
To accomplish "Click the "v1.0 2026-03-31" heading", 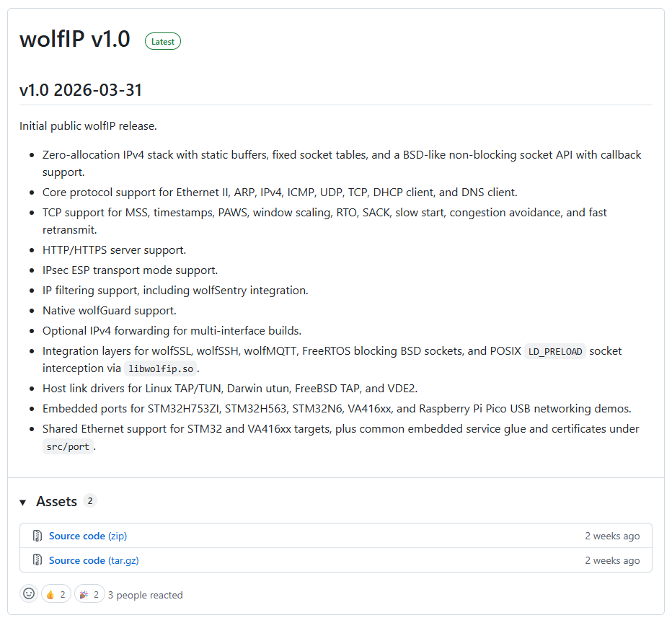I will tap(81, 90).
